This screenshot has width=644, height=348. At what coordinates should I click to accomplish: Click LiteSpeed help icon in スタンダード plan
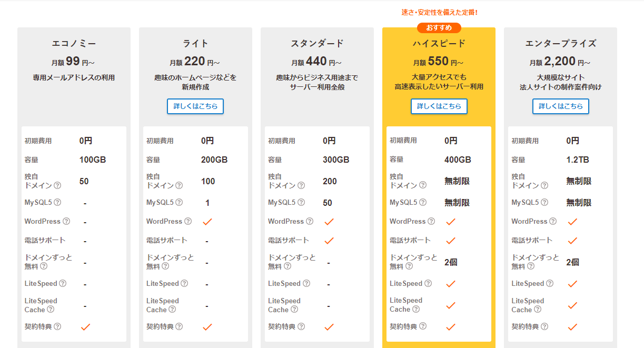[306, 283]
